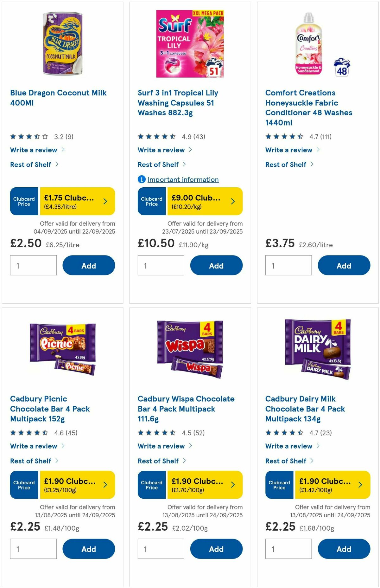
Task: Open the Cadbury Dairy Milk pack image
Action: [318, 349]
